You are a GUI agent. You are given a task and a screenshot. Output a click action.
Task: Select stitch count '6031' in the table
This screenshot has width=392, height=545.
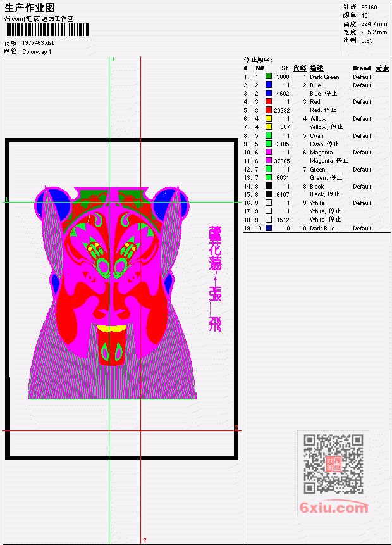pos(283,178)
